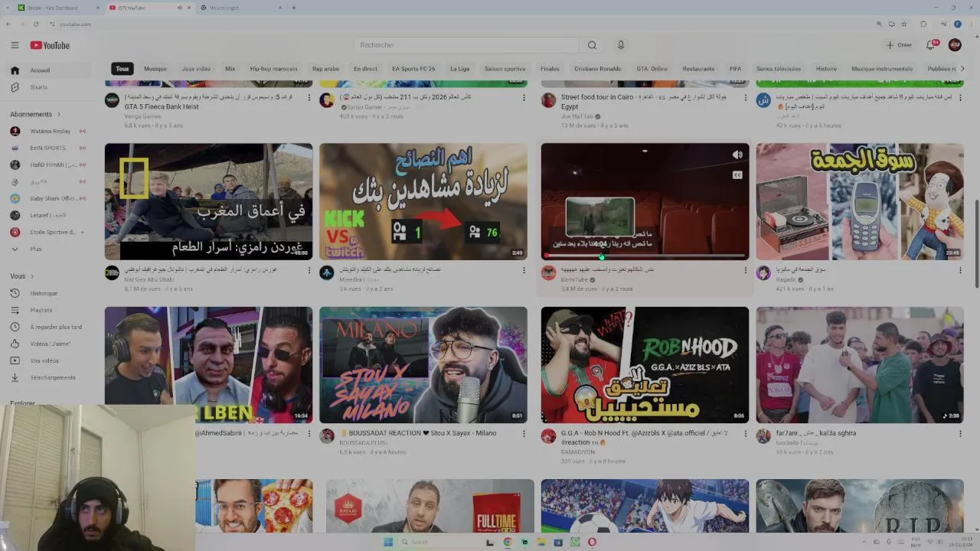Start voice search with the microphone icon

click(621, 45)
